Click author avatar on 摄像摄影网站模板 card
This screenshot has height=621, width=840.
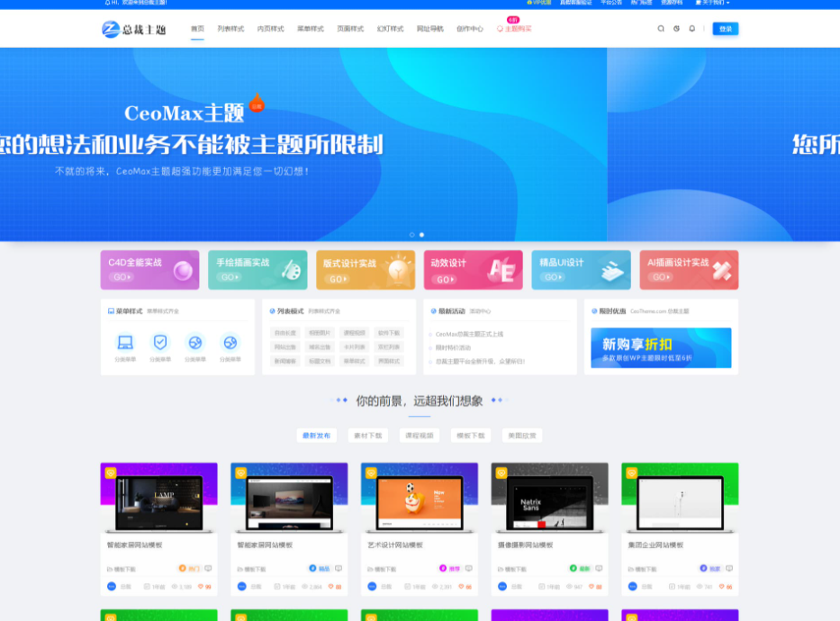502,587
